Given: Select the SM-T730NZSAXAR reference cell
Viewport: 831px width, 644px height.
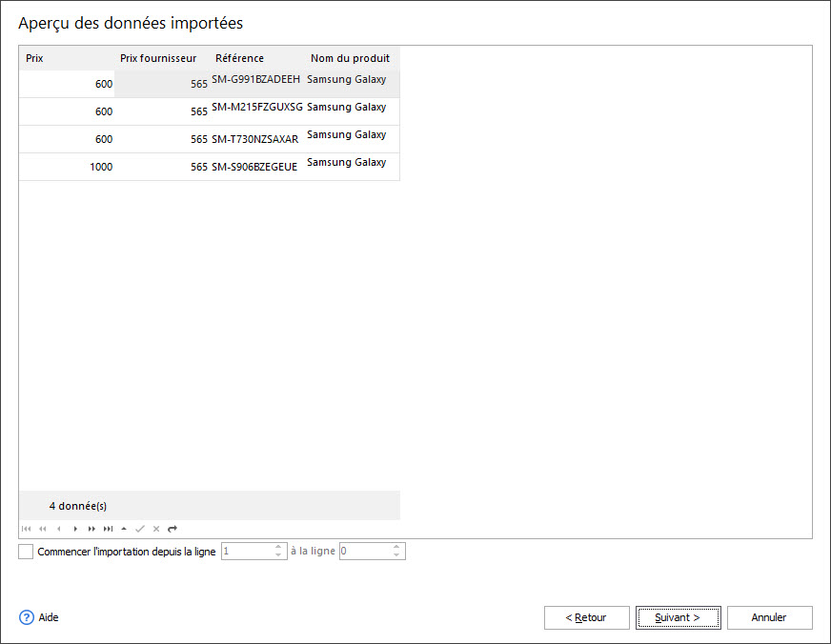Looking at the screenshot, I should coord(257,139).
